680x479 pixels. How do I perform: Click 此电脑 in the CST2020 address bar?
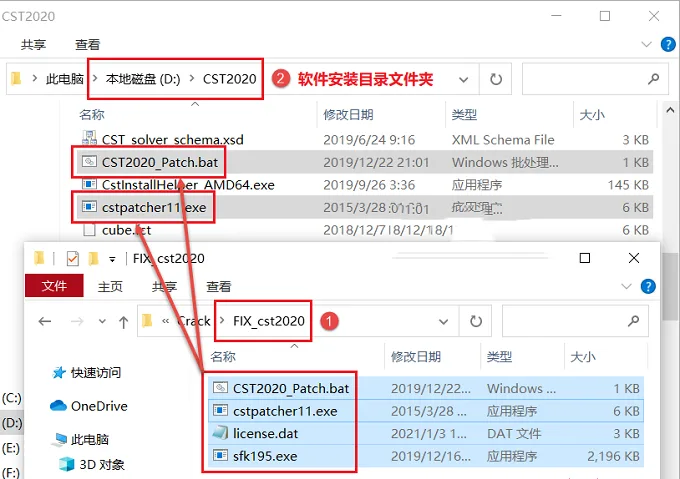(x=65, y=79)
